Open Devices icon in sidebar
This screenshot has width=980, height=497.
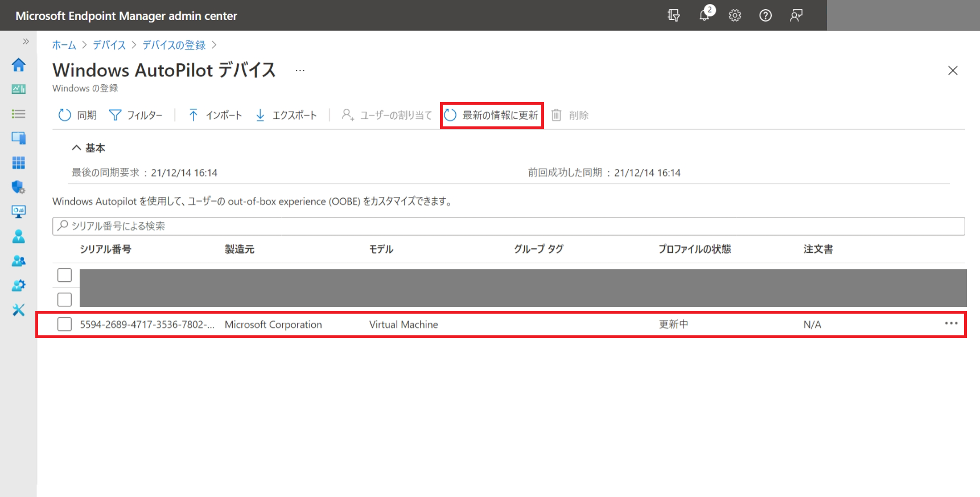pos(18,138)
